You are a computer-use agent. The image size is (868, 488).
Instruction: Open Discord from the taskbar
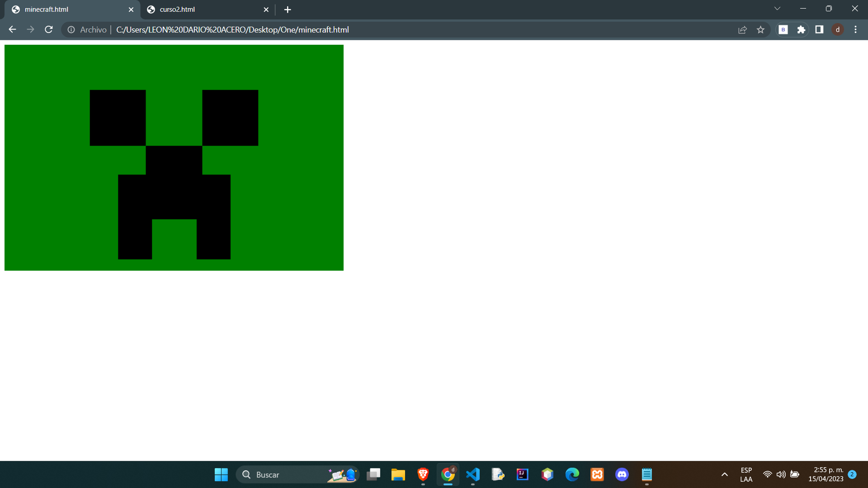[x=622, y=474]
